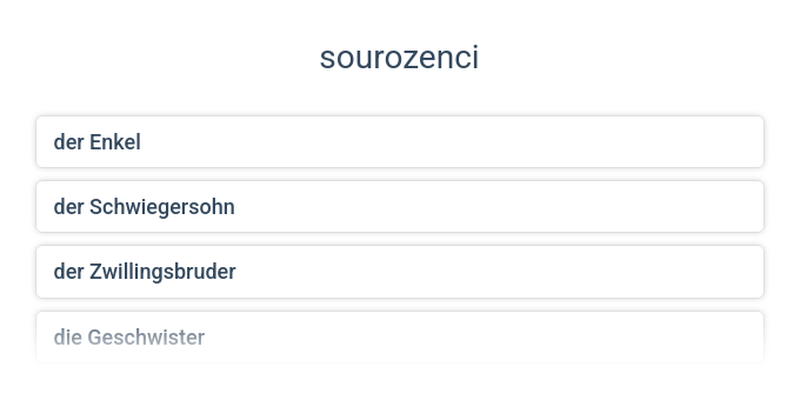Tap the faded option beginning with "die"
The height and width of the screenshot is (400, 800).
(x=400, y=337)
